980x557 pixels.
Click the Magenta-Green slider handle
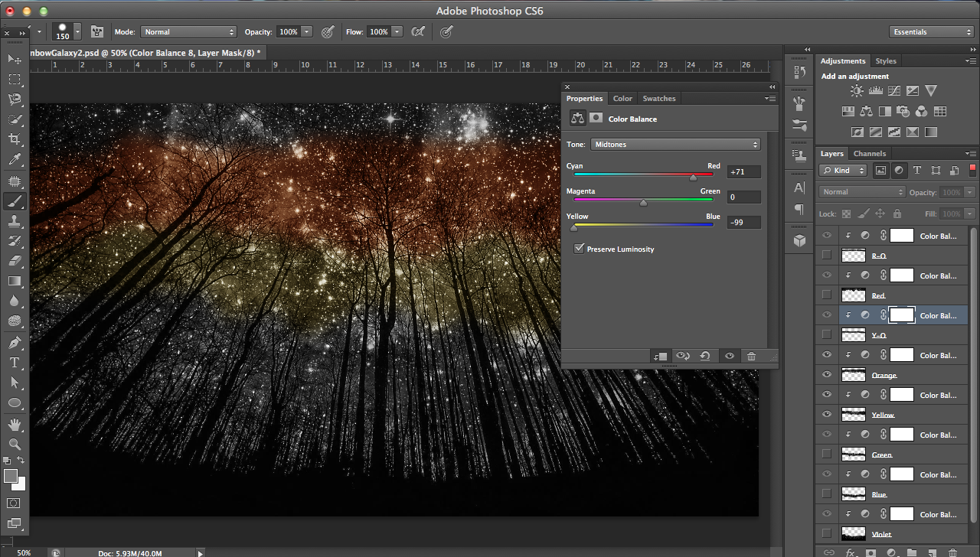(643, 203)
